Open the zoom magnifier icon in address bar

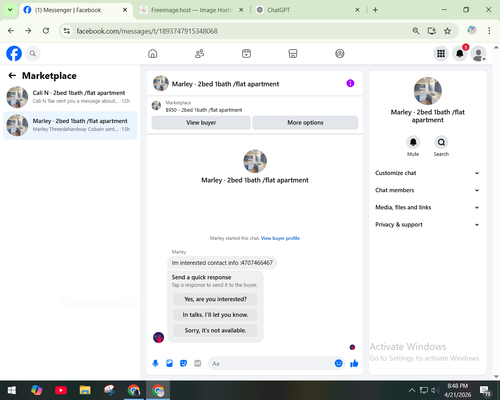point(416,31)
